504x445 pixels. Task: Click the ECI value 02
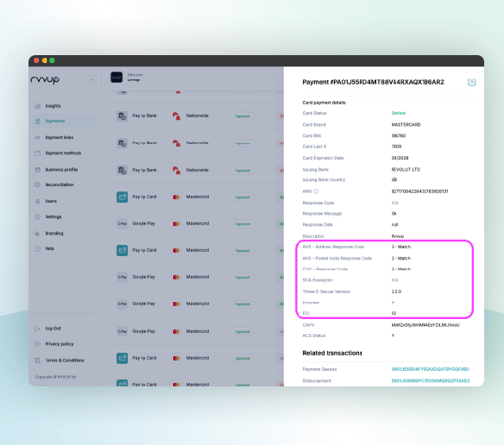[394, 313]
